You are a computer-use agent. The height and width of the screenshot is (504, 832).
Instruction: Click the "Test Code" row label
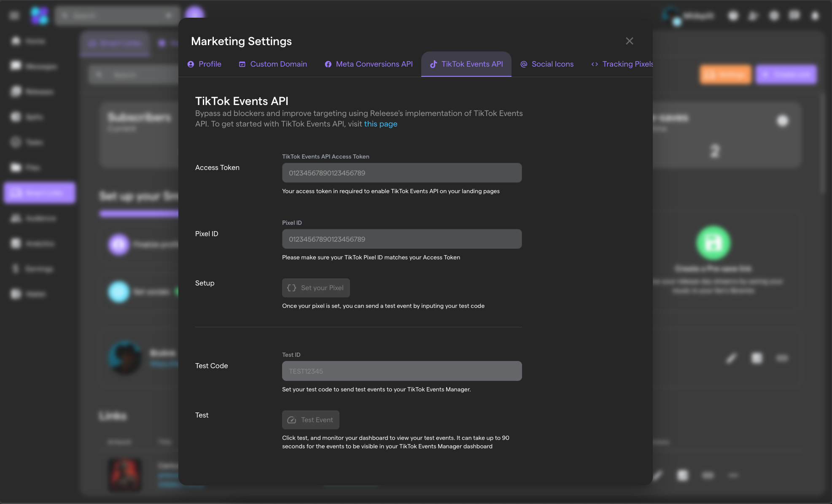click(x=211, y=366)
